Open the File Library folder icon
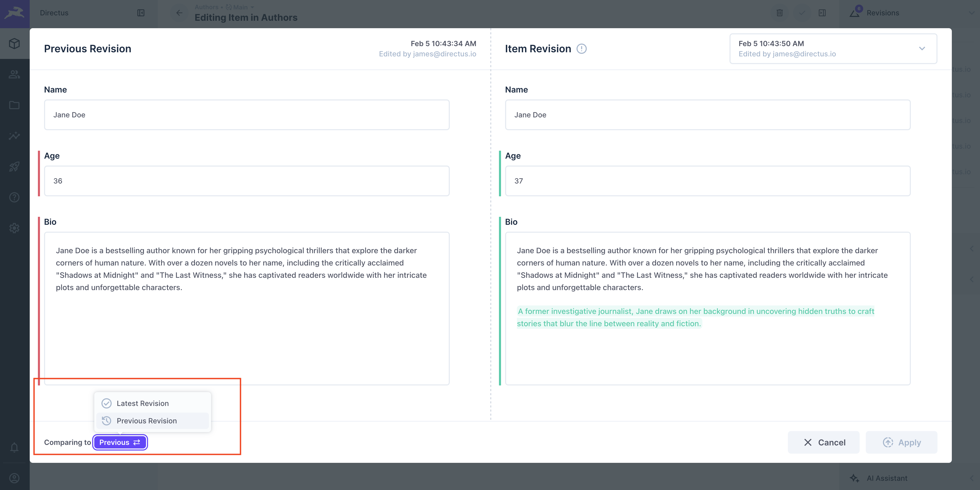This screenshot has height=490, width=980. point(14,105)
